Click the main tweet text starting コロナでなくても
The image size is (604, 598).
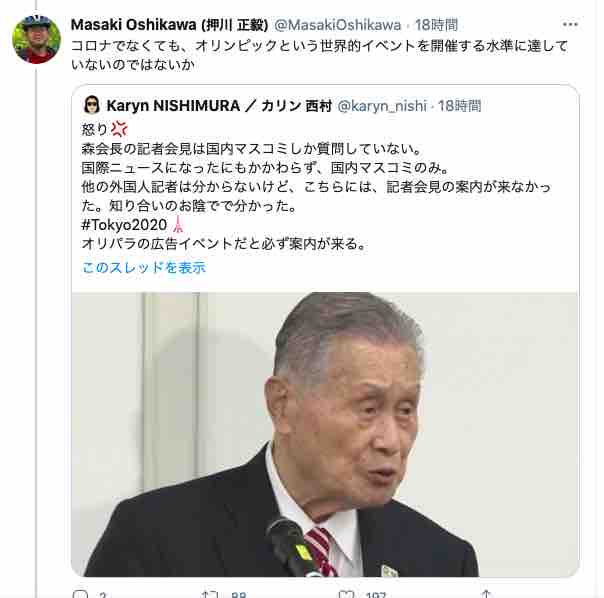[319, 55]
